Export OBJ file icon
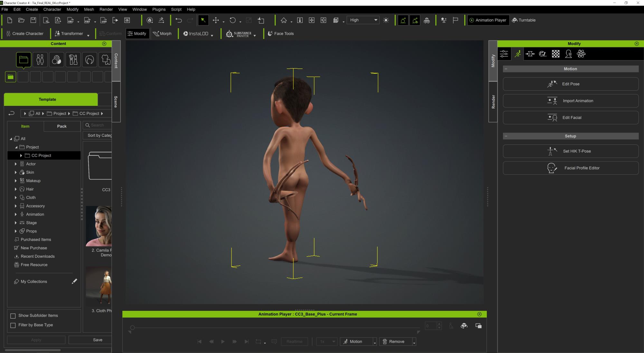Image resolution: width=644 pixels, height=353 pixels. click(x=71, y=20)
